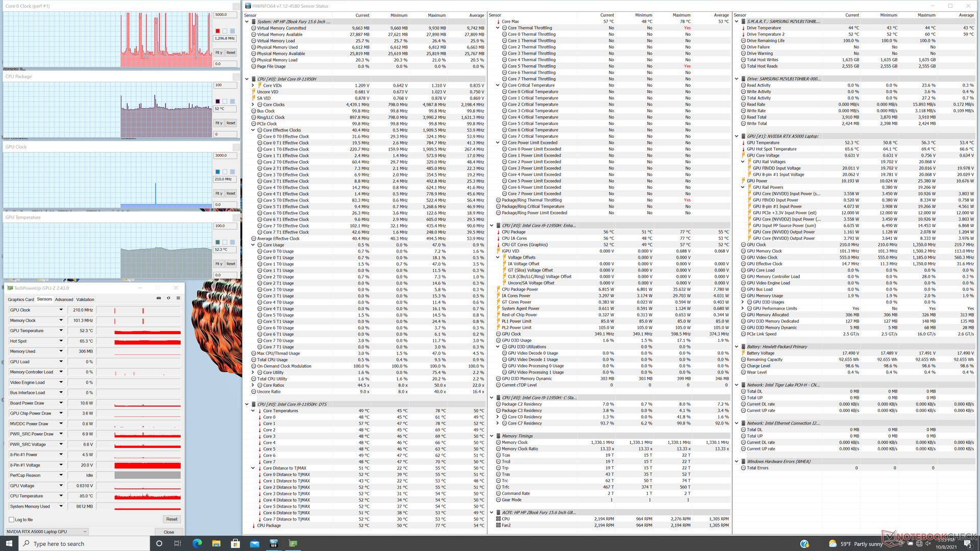Click first Maximum column header in HWiNFO

coord(436,15)
